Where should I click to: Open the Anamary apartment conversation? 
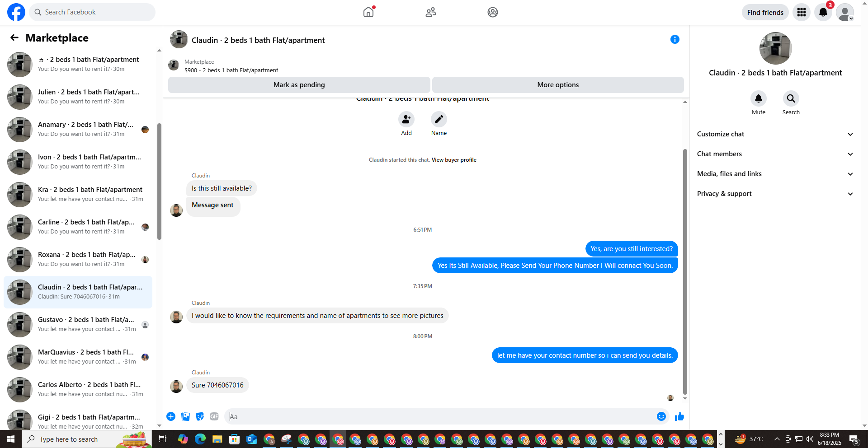pos(78,130)
